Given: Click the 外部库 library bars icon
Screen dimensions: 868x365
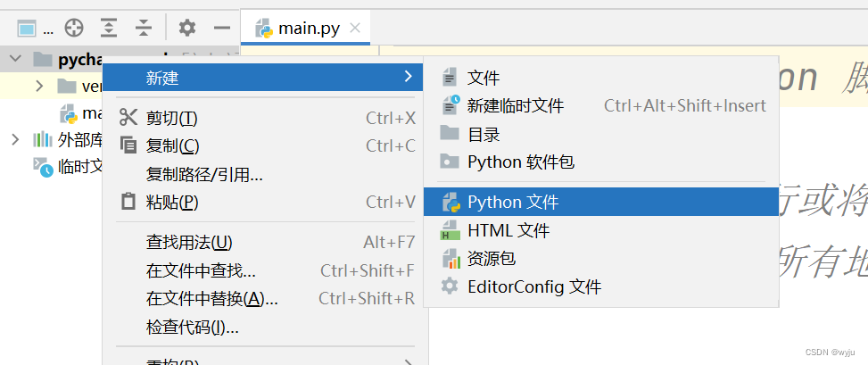Looking at the screenshot, I should [43, 139].
